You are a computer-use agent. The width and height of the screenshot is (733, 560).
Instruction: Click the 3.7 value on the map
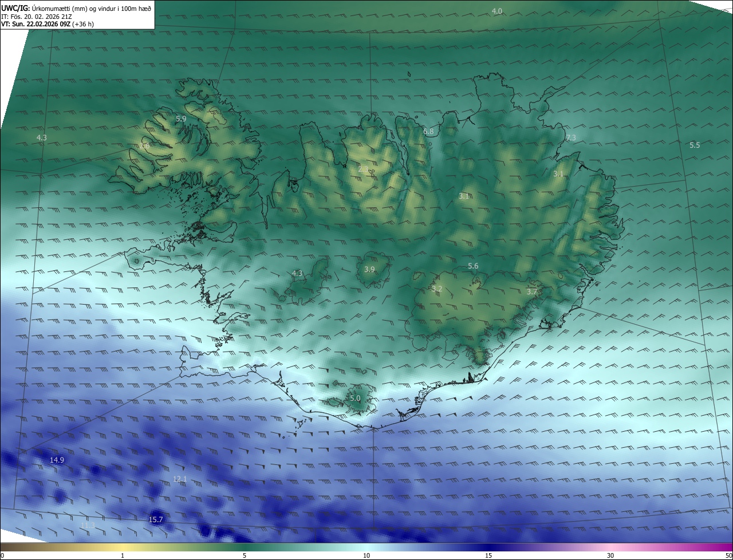click(x=532, y=291)
